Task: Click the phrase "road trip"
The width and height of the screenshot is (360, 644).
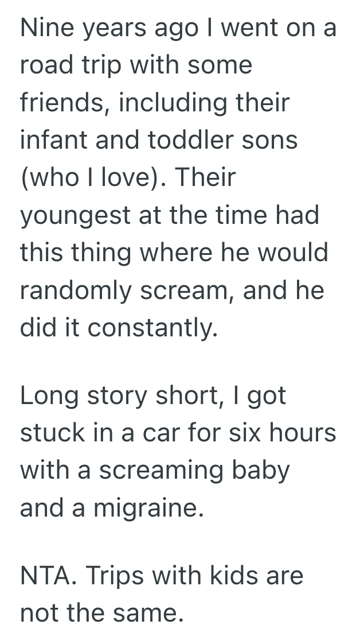Action: tap(71, 66)
